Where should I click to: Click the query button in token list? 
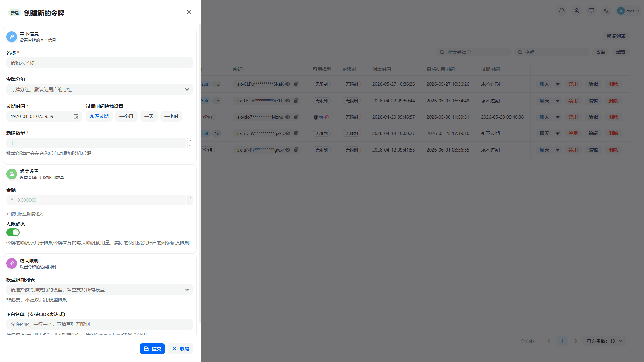[x=601, y=52]
